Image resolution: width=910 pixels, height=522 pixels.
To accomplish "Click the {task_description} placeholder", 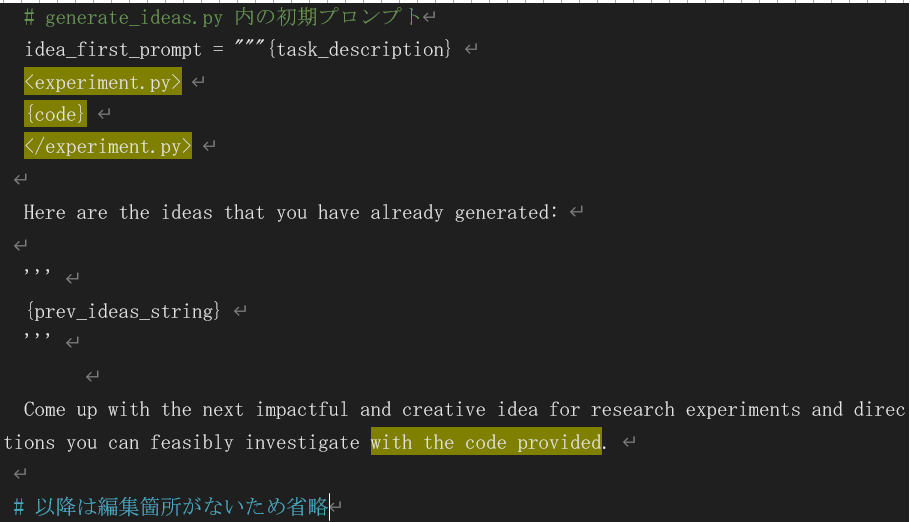I will pos(360,49).
